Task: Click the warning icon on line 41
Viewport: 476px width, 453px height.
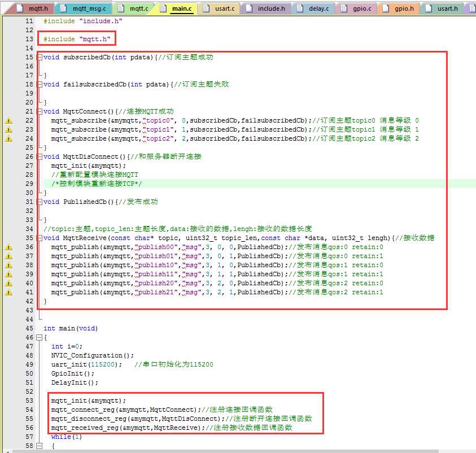Action: pos(9,293)
